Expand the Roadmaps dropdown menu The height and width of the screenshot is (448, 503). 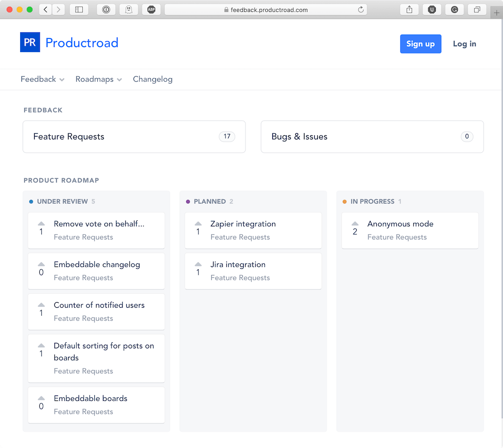click(98, 79)
